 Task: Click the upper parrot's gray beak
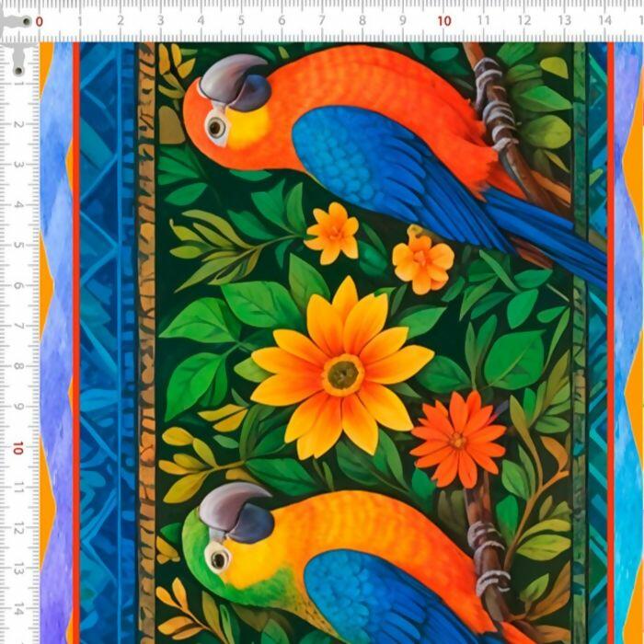click(x=235, y=83)
